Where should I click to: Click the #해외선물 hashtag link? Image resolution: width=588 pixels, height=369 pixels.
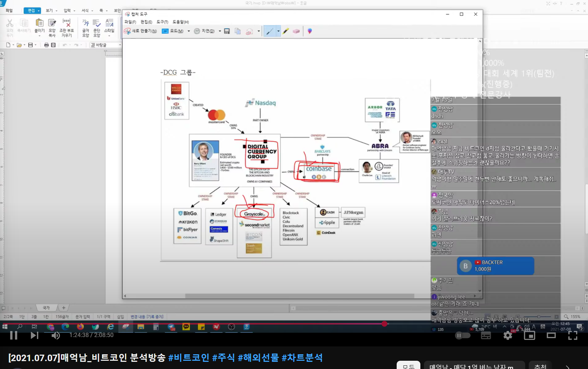point(258,358)
